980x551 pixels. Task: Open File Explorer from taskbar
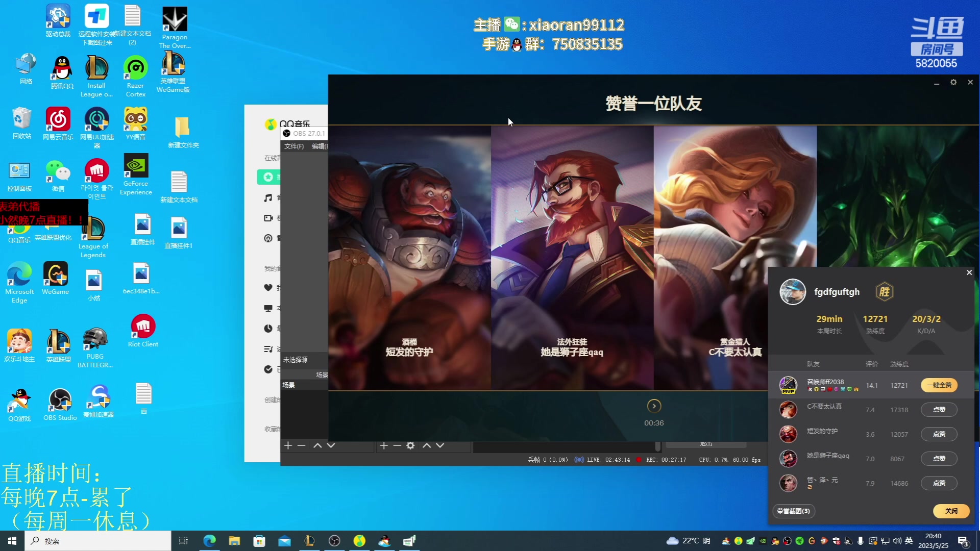coord(234,541)
